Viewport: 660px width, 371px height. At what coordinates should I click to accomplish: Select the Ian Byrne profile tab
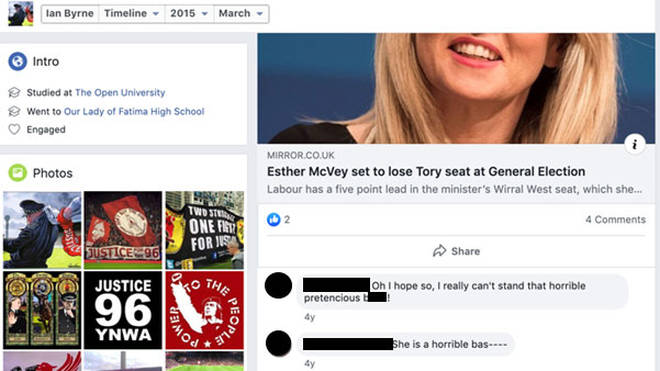pos(70,13)
